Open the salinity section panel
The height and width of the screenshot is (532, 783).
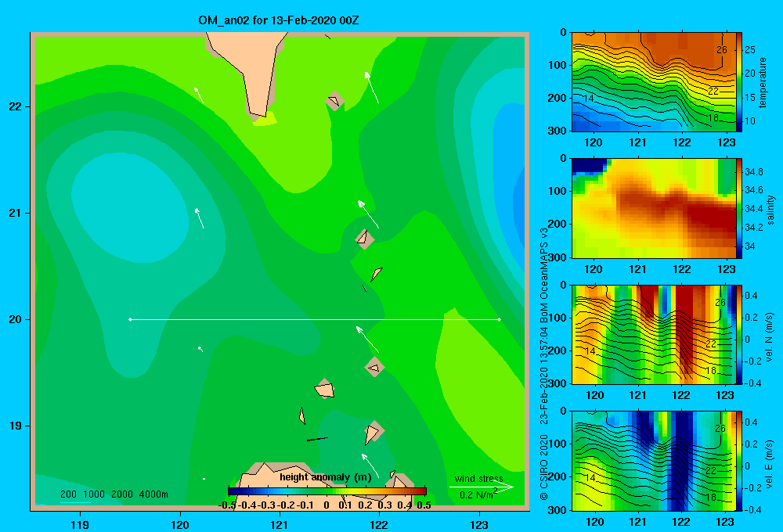654,208
